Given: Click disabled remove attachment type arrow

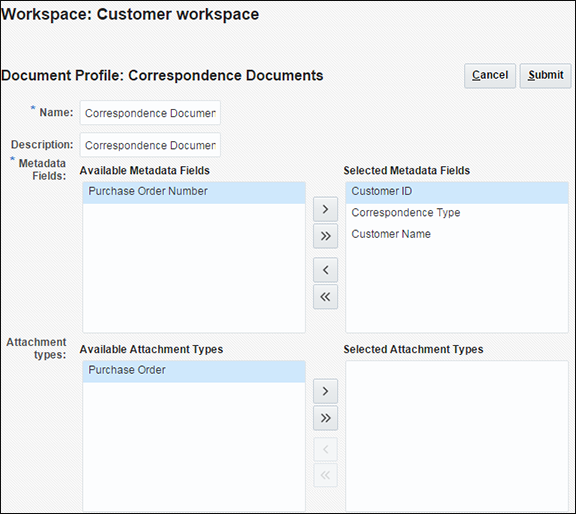Looking at the screenshot, I should click(325, 449).
